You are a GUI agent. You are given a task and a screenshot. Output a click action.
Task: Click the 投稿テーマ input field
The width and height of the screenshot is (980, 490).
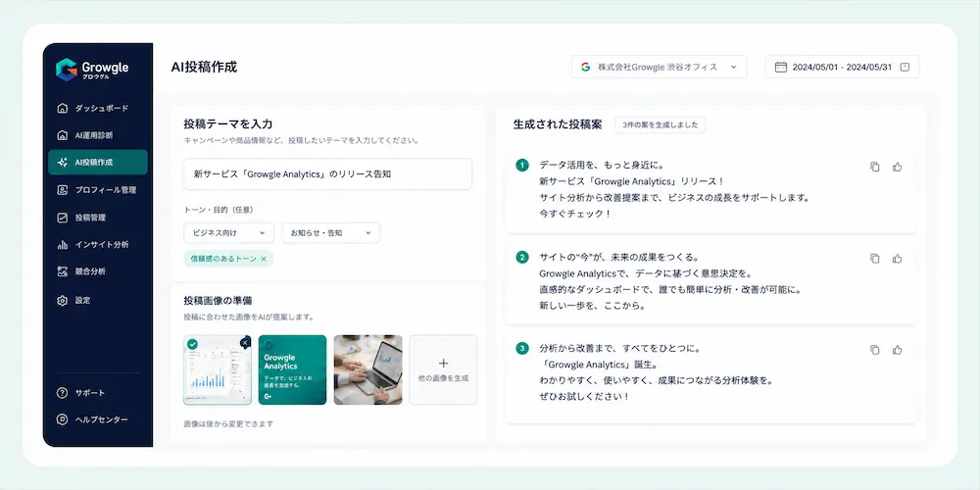tap(327, 174)
